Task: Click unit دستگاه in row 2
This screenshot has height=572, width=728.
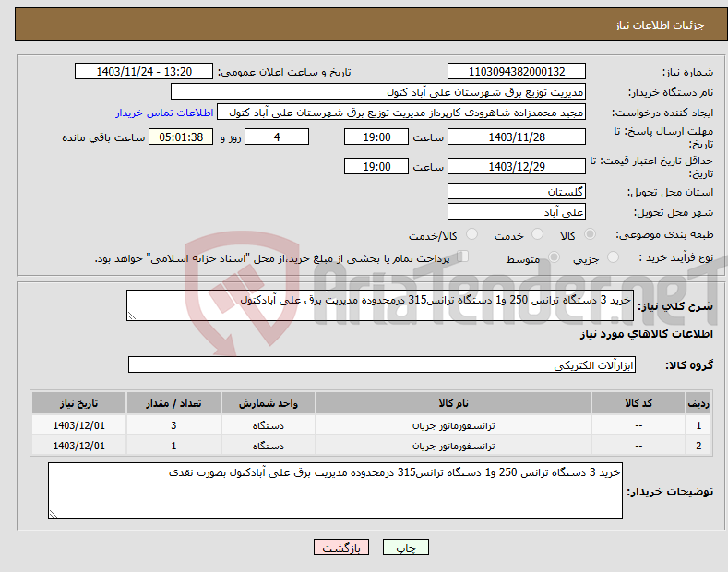Action: pyautogui.click(x=269, y=446)
